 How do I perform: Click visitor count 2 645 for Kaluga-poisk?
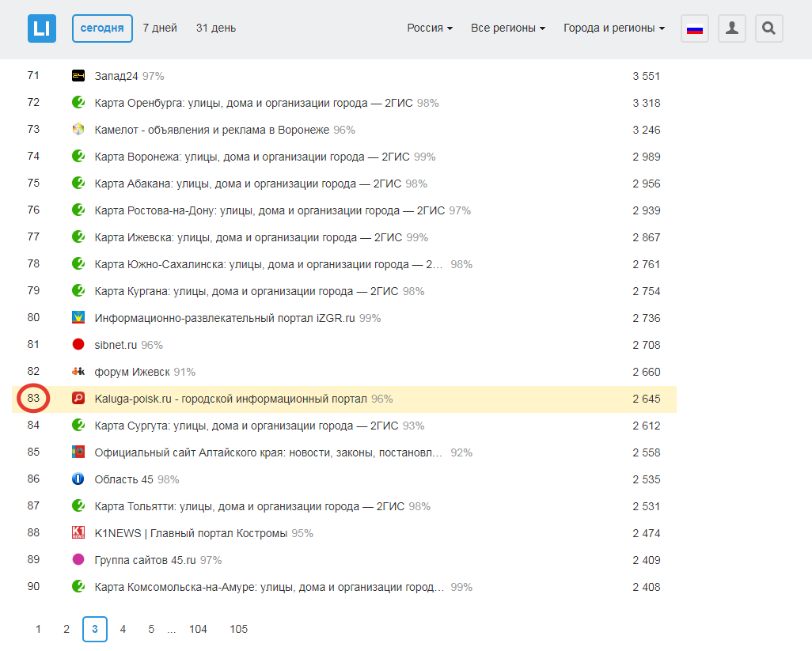646,399
